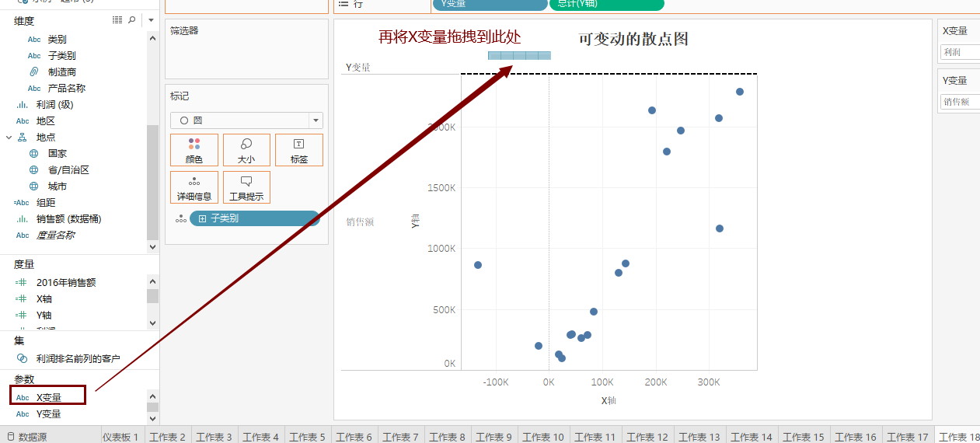Click the Y变量 column header above the chart
The image size is (980, 443).
[358, 68]
